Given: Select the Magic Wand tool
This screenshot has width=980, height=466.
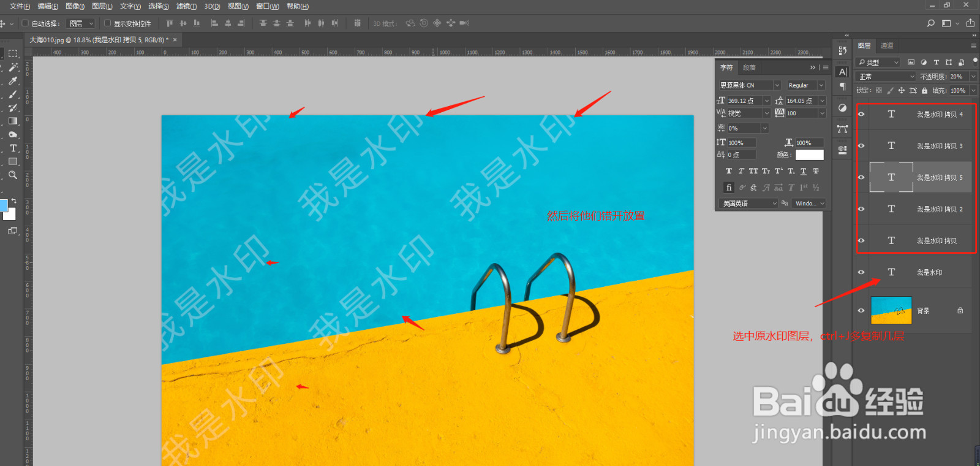Looking at the screenshot, I should click(x=13, y=67).
